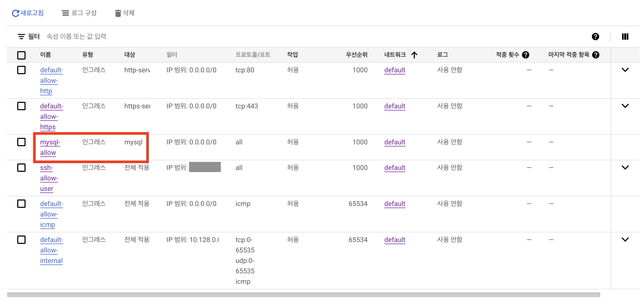Screen dimensions: 644x306
Task: Open column display options icon
Action: click(625, 37)
